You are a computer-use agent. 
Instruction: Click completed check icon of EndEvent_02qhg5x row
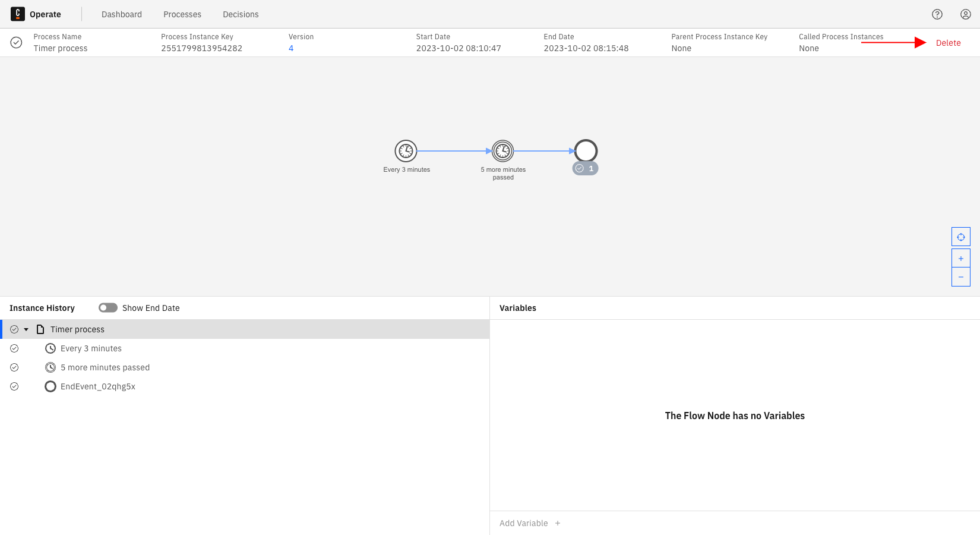14,386
